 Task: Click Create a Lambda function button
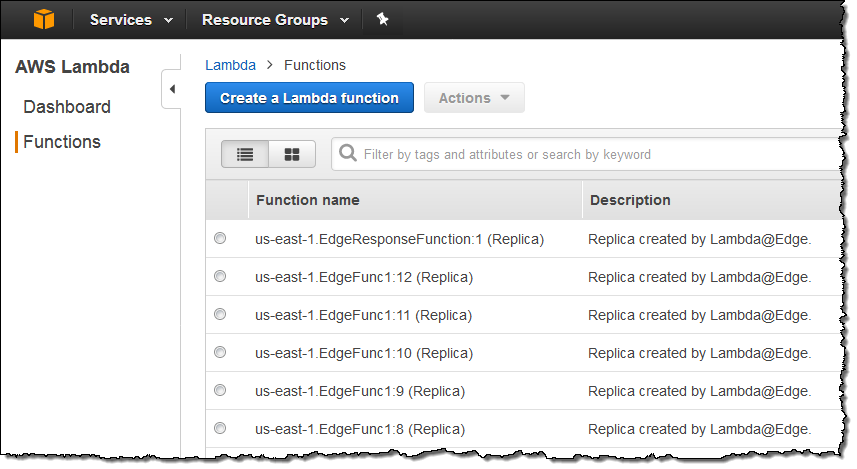309,98
